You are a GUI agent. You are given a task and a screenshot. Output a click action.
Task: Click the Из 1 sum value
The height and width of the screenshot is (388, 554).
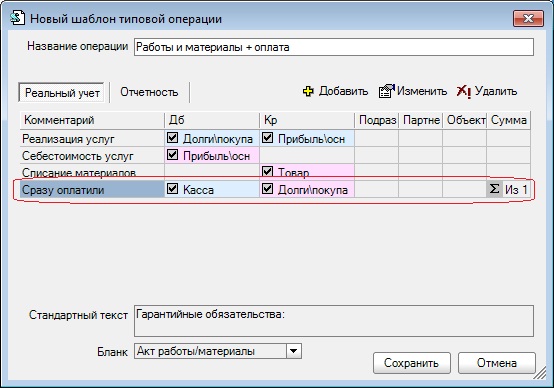pyautogui.click(x=516, y=190)
